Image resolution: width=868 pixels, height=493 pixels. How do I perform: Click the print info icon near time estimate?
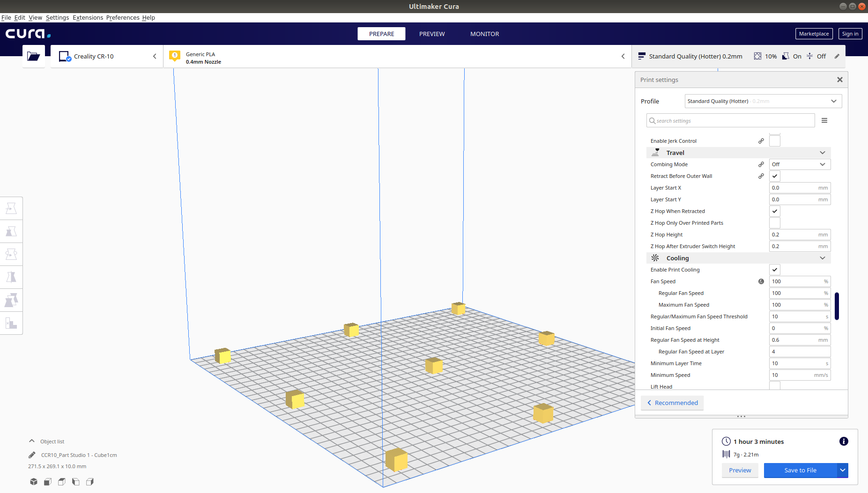844,441
